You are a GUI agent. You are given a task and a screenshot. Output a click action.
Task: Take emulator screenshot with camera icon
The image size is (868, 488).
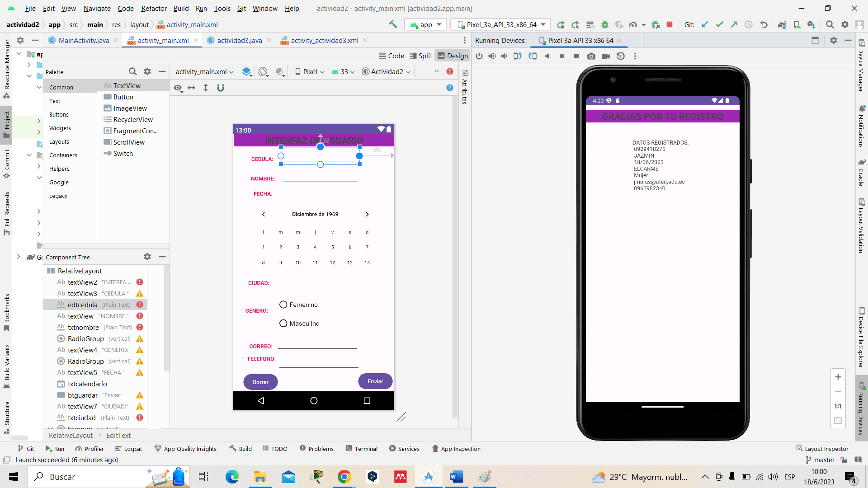[x=591, y=56]
